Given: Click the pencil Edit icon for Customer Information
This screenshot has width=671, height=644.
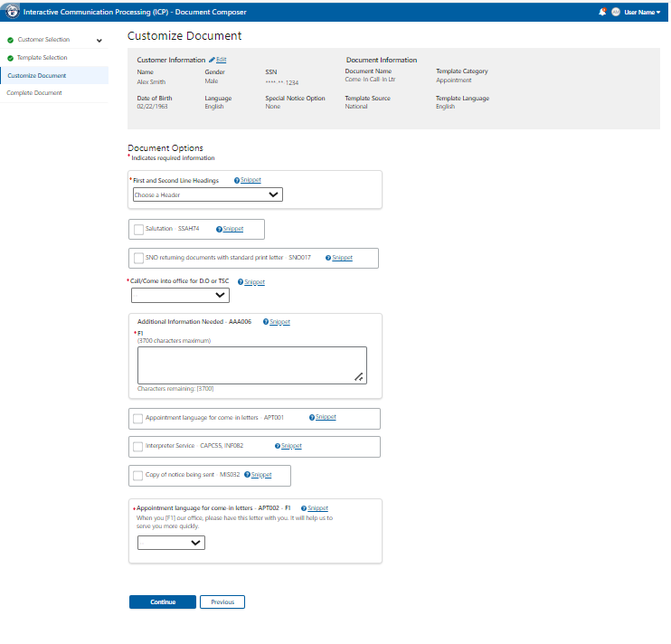Looking at the screenshot, I should point(212,60).
